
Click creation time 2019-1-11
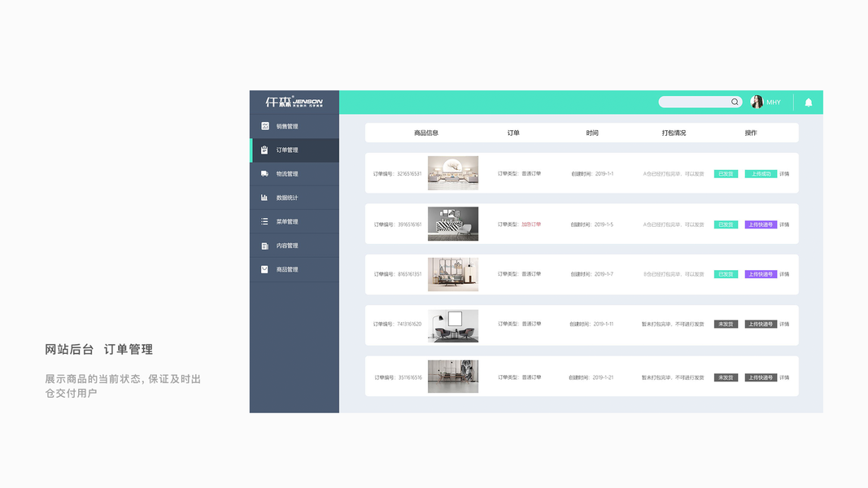pos(604,325)
